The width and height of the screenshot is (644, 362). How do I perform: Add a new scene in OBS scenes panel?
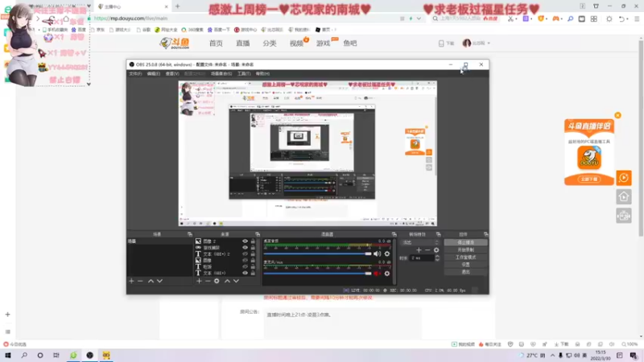pyautogui.click(x=131, y=281)
